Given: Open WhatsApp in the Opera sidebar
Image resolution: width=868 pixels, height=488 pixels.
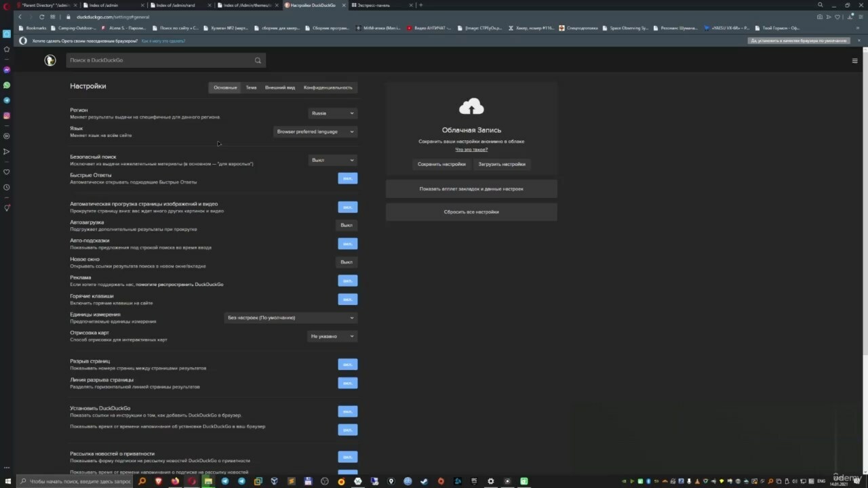Looking at the screenshot, I should click(x=7, y=85).
